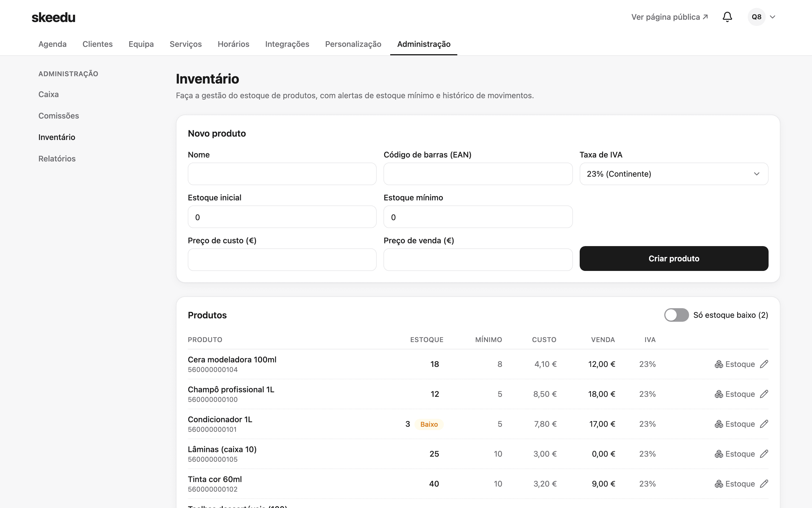Adjust Estoque for Condicionador 1L

click(x=734, y=424)
